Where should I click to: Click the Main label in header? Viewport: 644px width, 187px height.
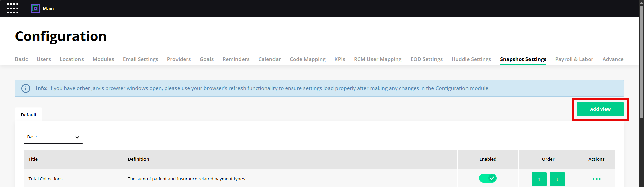coord(48,9)
